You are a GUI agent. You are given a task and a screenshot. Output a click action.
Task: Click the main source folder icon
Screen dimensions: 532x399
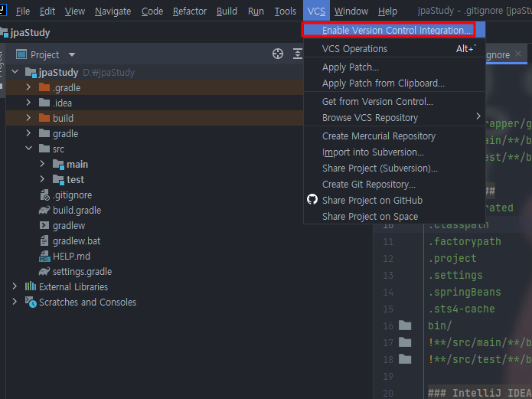click(x=58, y=165)
